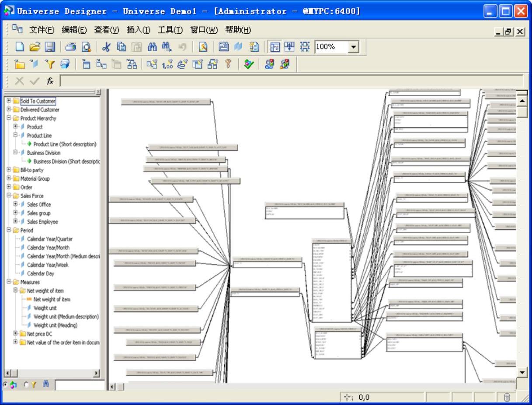
Task: Open the 100% zoom dropdown
Action: coord(353,46)
